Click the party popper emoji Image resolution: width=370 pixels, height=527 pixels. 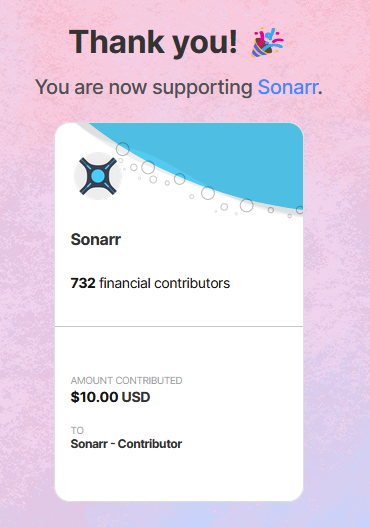(x=267, y=42)
